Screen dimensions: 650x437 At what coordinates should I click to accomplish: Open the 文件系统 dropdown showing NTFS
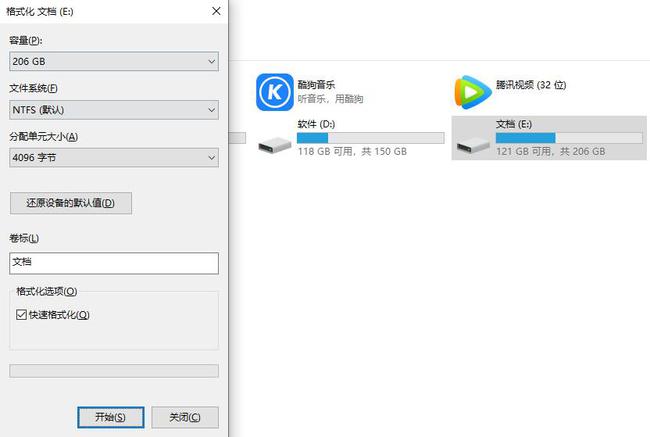[114, 110]
